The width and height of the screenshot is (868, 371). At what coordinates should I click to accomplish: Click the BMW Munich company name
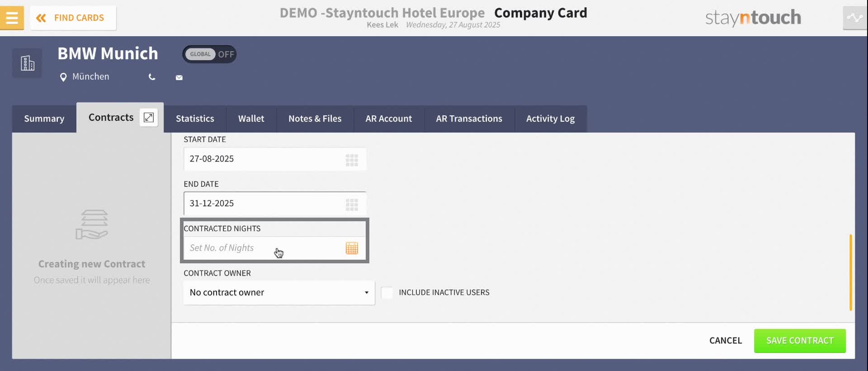point(108,53)
